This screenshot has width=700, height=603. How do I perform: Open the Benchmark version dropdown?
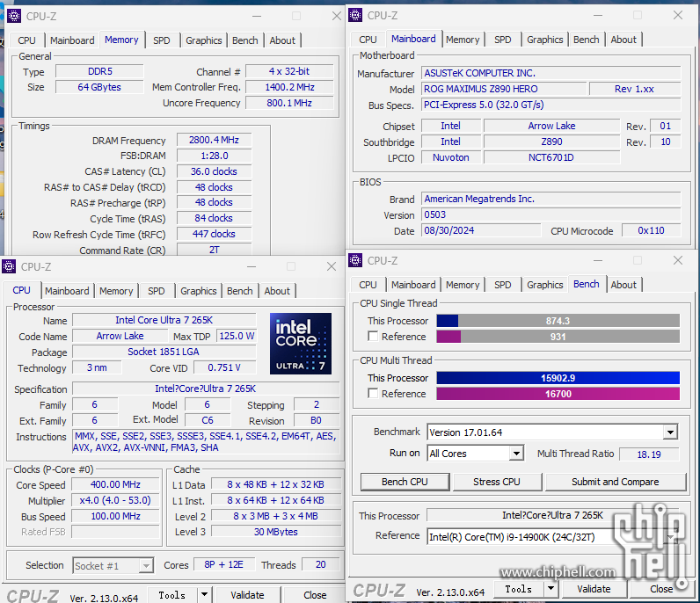(x=670, y=432)
